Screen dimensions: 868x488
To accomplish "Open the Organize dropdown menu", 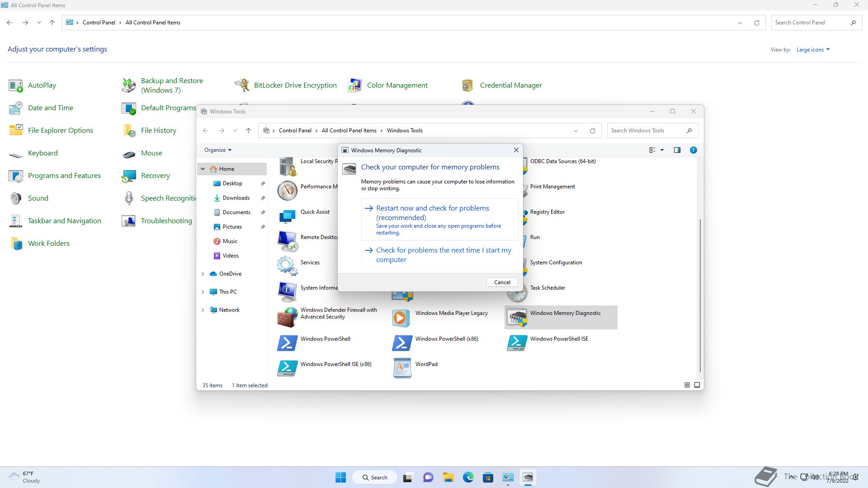I will tap(218, 150).
